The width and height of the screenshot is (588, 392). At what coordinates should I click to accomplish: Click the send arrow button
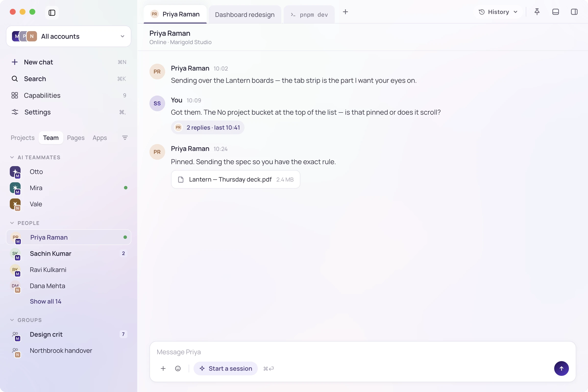coord(561,368)
